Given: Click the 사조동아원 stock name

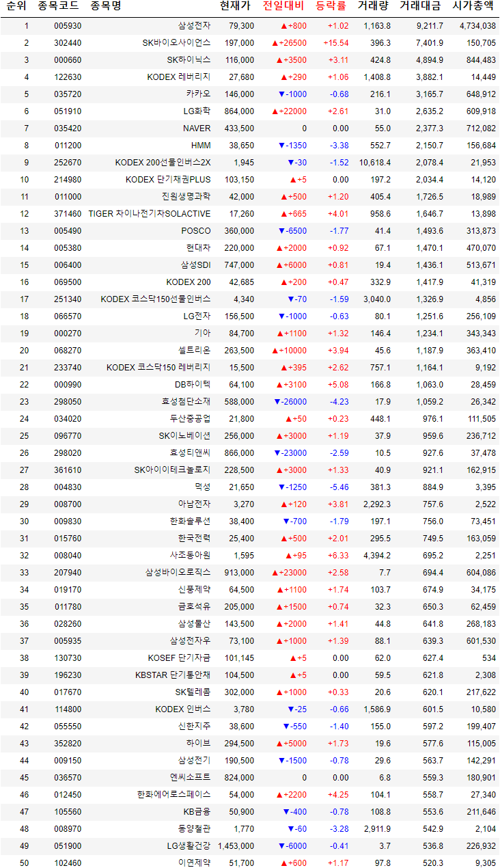Looking at the screenshot, I should pyautogui.click(x=191, y=556).
